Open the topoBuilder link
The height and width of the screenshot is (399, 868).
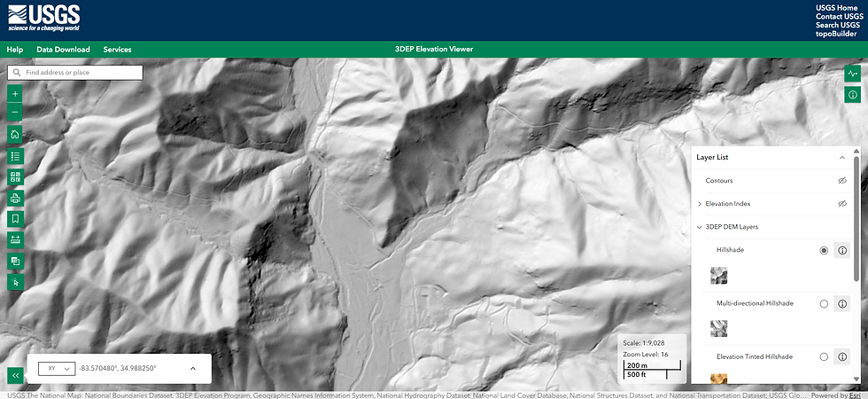coord(836,34)
